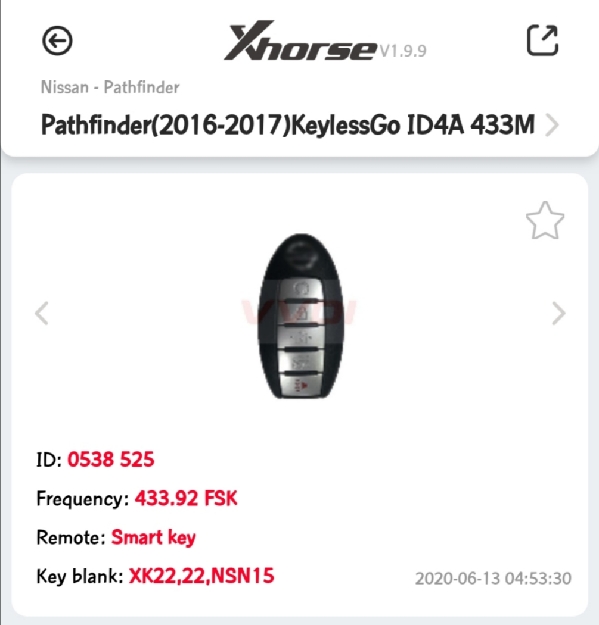This screenshot has height=625, width=599.
Task: Click the Smart key remote type
Action: 153,537
